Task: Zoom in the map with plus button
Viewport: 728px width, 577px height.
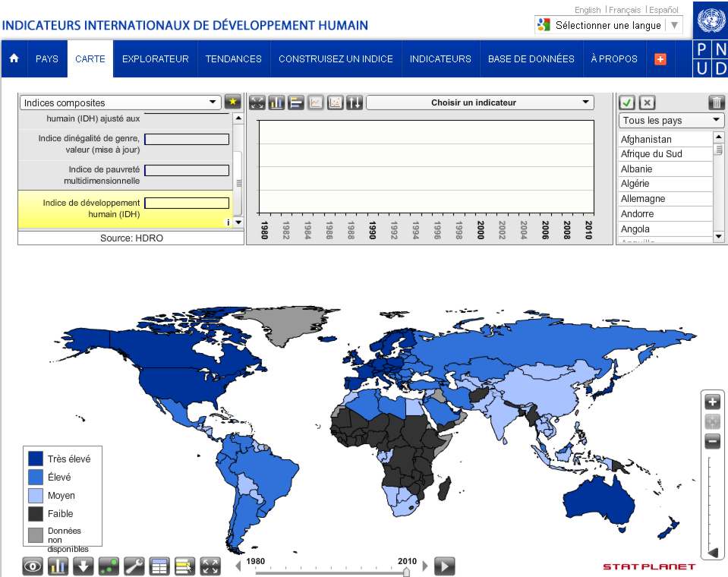Action: point(712,402)
